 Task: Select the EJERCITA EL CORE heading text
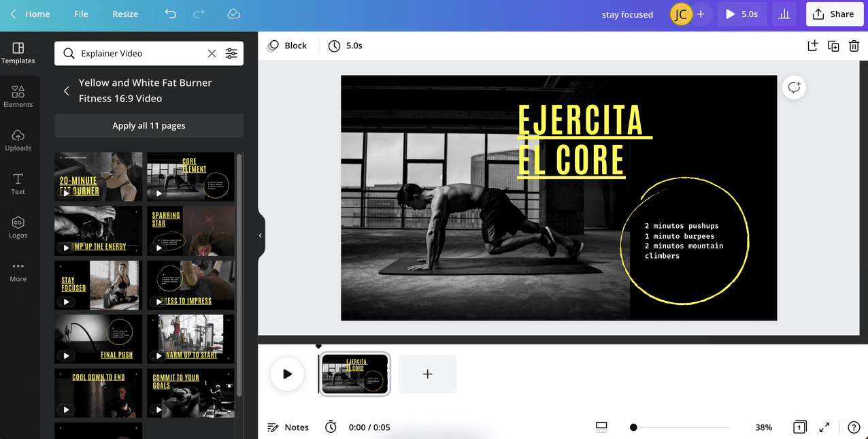(x=584, y=140)
